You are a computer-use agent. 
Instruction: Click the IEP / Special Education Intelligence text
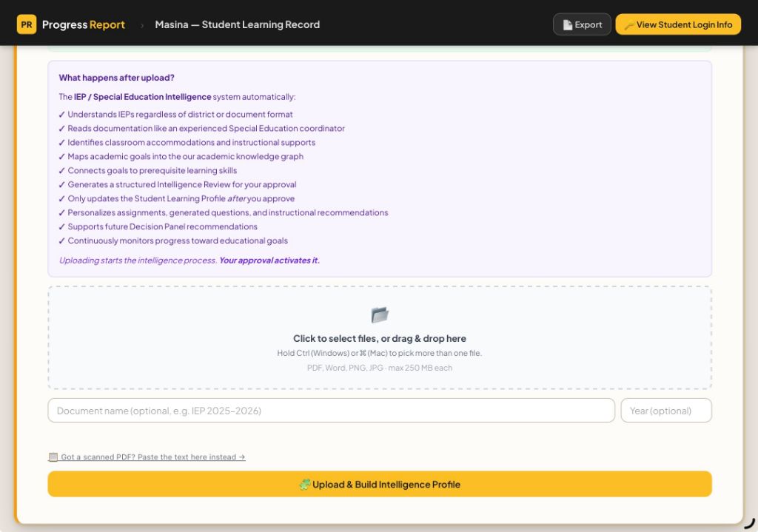tap(143, 97)
